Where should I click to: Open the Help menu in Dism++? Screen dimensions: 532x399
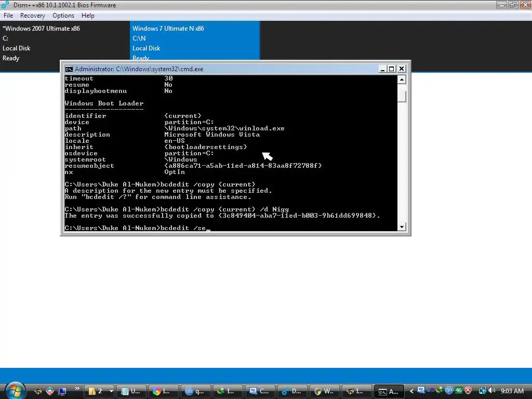pyautogui.click(x=88, y=16)
